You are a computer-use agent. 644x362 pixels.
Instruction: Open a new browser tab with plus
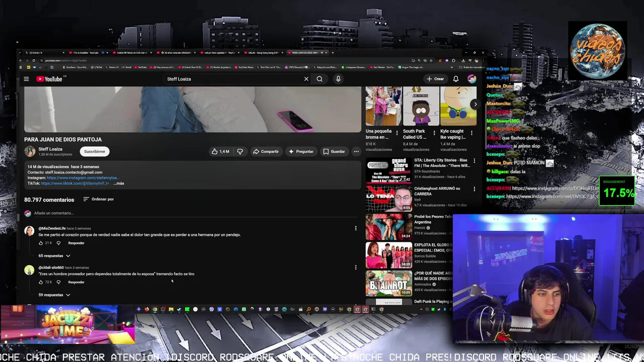pos(333,52)
